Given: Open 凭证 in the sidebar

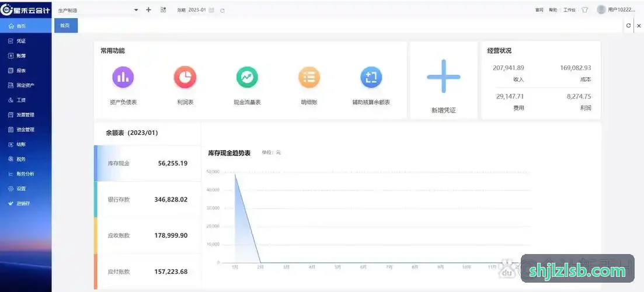Looking at the screenshot, I should (x=26, y=41).
